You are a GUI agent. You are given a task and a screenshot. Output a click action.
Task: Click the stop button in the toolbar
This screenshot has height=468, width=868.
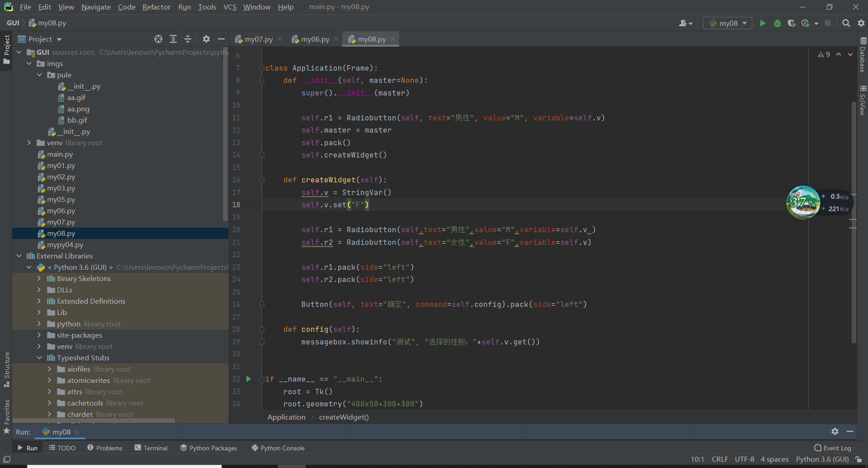pos(828,23)
